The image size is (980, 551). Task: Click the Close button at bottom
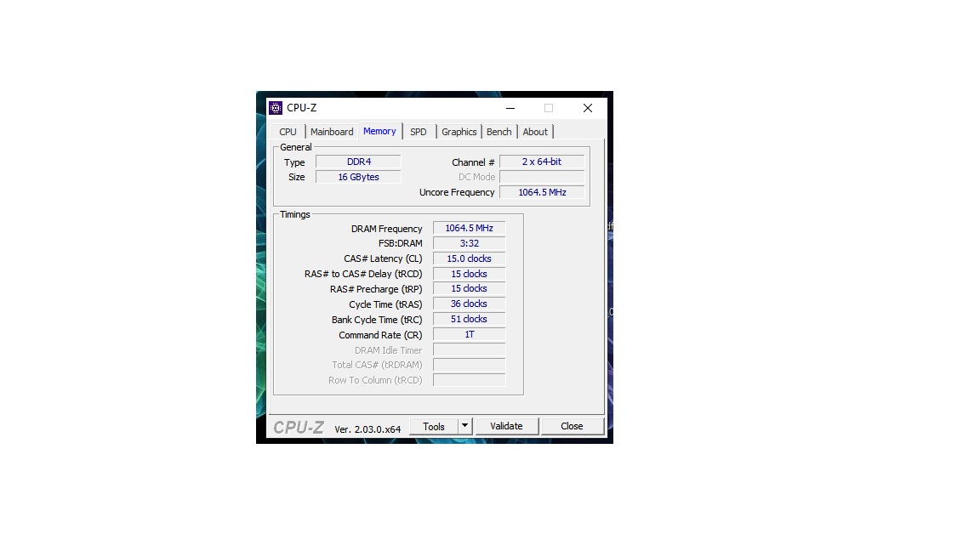point(572,426)
